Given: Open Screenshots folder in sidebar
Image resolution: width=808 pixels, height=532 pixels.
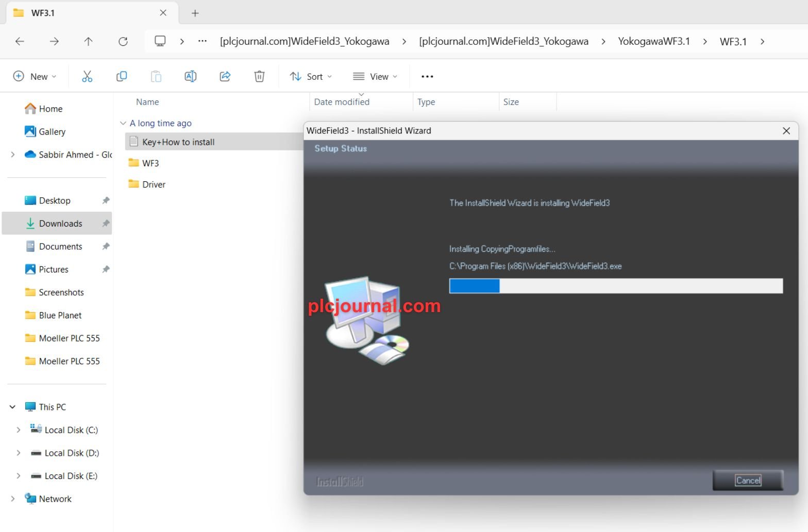Looking at the screenshot, I should (x=61, y=292).
